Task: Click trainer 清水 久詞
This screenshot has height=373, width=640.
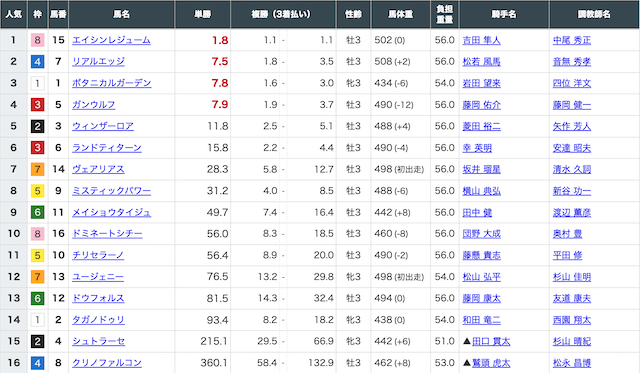Action: pos(572,170)
